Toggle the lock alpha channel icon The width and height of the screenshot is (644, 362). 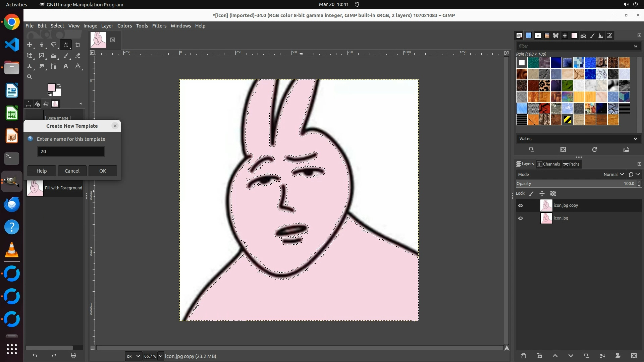(553, 193)
